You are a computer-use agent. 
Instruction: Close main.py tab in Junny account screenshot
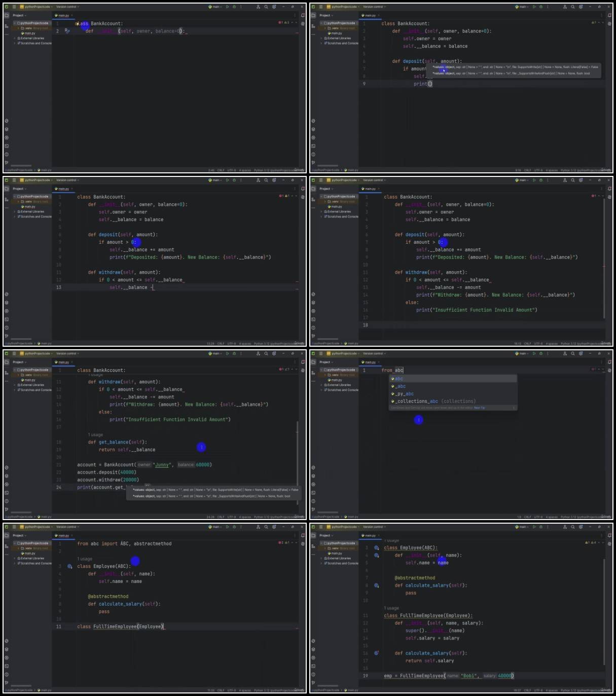72,362
